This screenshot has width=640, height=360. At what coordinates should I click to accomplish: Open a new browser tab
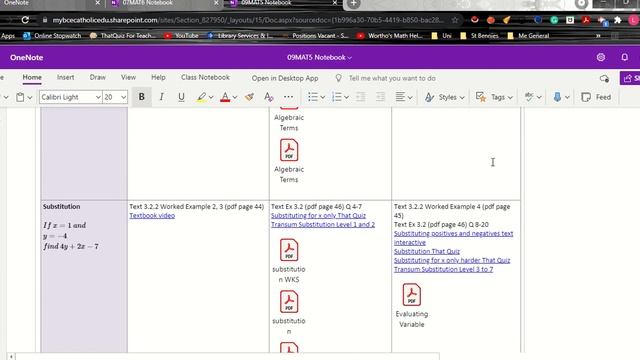coord(353,4)
